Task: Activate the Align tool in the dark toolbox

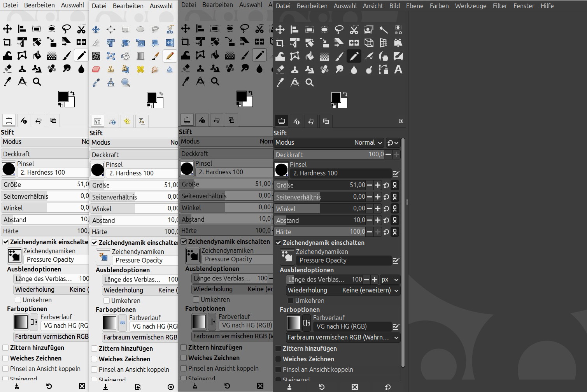Action: coord(294,30)
